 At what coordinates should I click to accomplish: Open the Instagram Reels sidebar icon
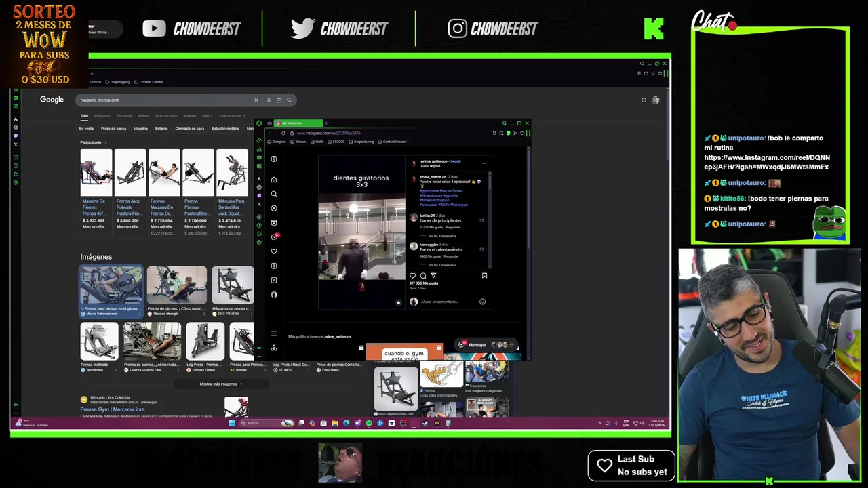click(x=274, y=222)
